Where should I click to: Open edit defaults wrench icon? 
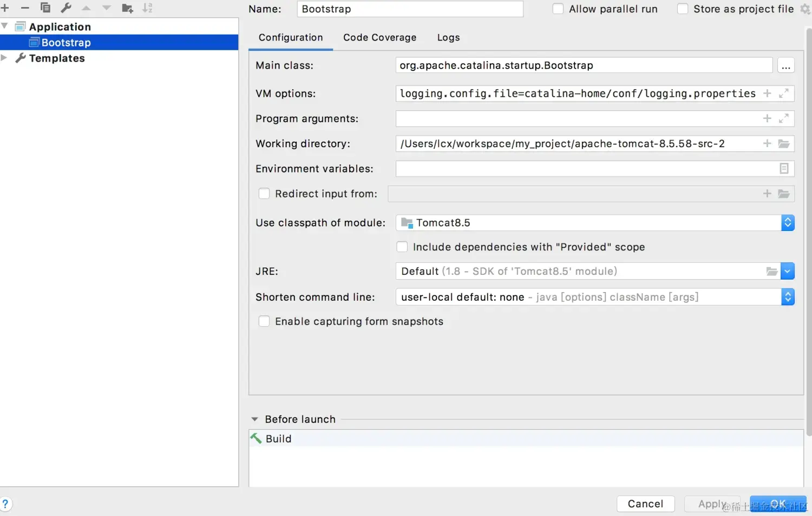(x=66, y=8)
